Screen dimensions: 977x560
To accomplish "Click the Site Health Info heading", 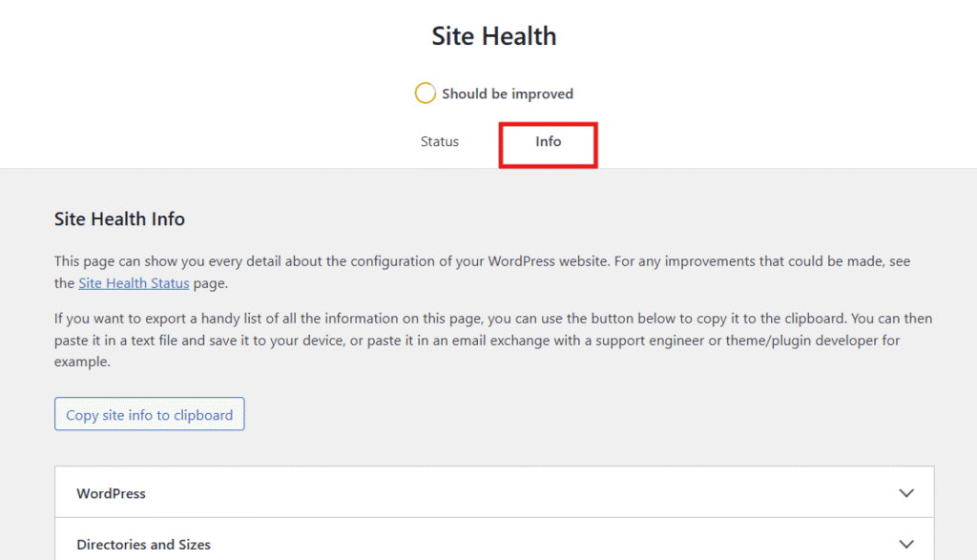I will point(119,219).
